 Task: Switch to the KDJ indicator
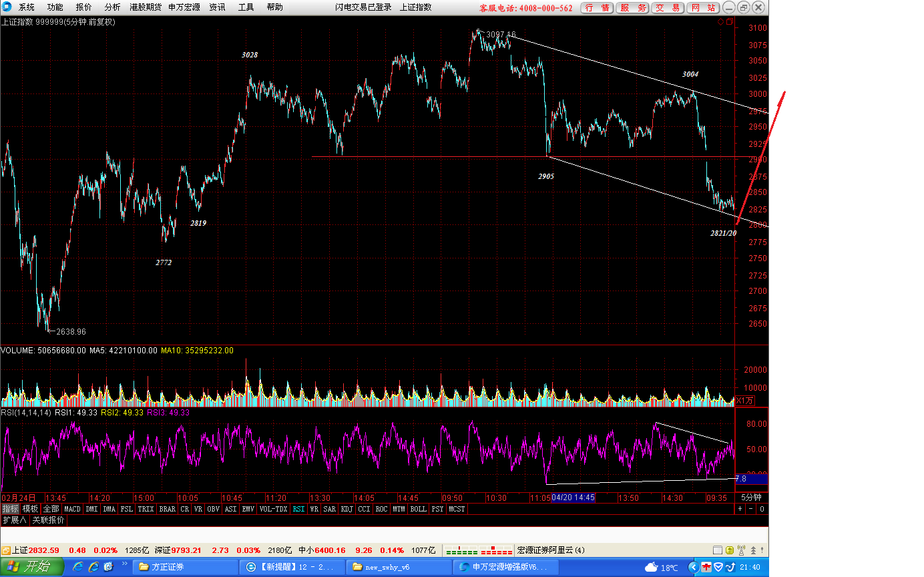click(x=347, y=509)
